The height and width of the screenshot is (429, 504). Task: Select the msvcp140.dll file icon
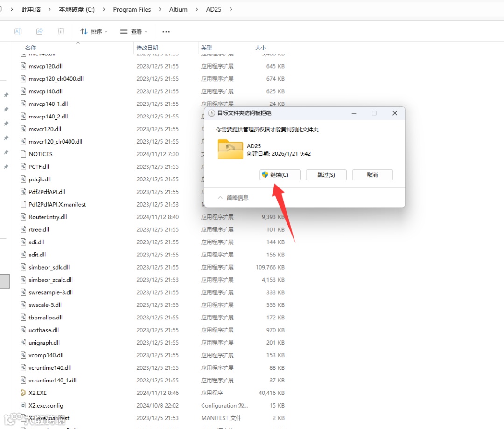[x=23, y=91]
